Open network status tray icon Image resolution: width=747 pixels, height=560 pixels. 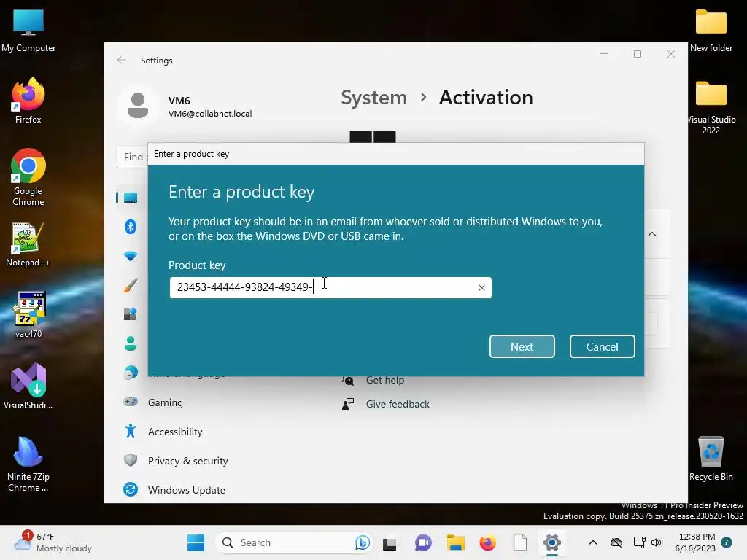639,542
